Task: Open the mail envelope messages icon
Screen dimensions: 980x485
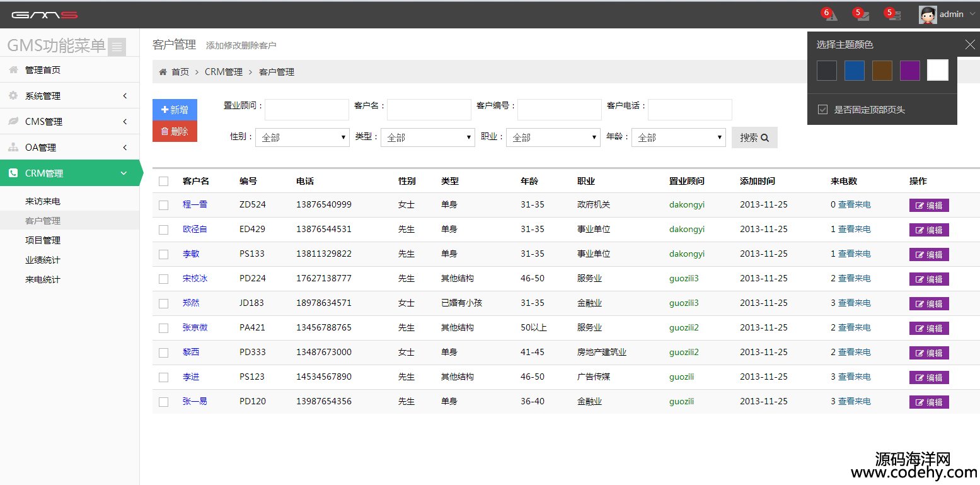Action: tap(862, 15)
